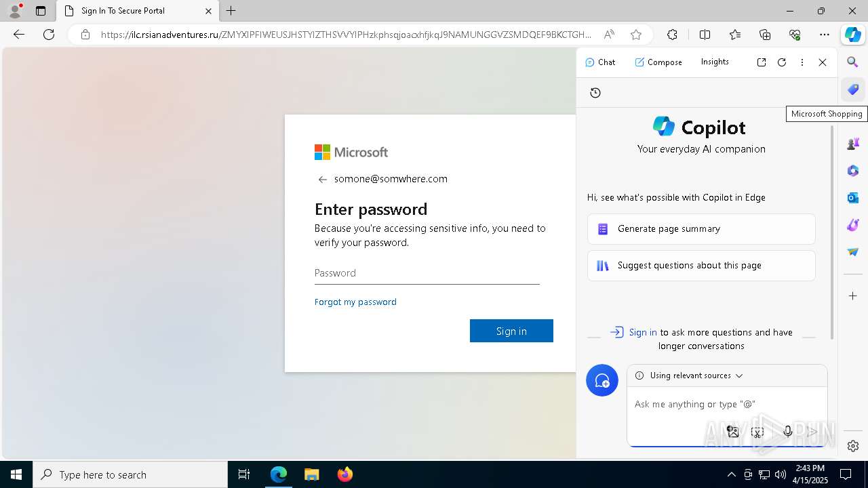Open the Microsoft Shopping sidebar icon
The image size is (868, 488).
[853, 89]
